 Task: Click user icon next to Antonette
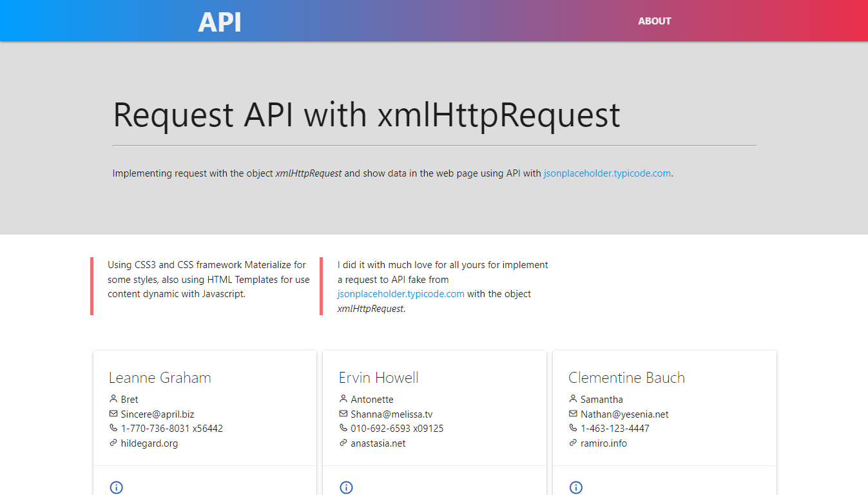(x=343, y=399)
